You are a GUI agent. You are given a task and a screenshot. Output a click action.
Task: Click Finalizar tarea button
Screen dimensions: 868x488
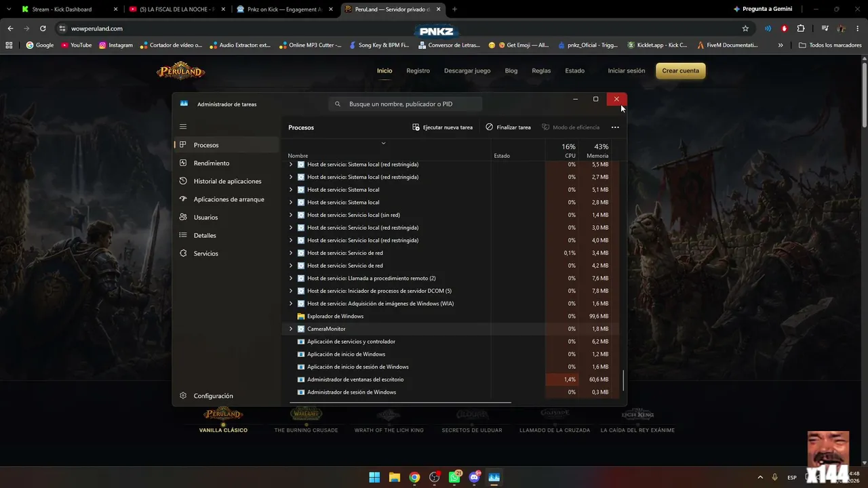click(x=508, y=127)
